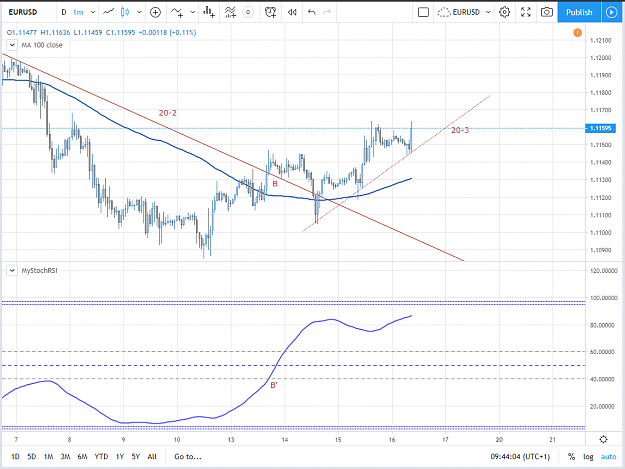This screenshot has height=469, width=625.
Task: Select the B' annotation in StochRSI pane
Action: [274, 385]
